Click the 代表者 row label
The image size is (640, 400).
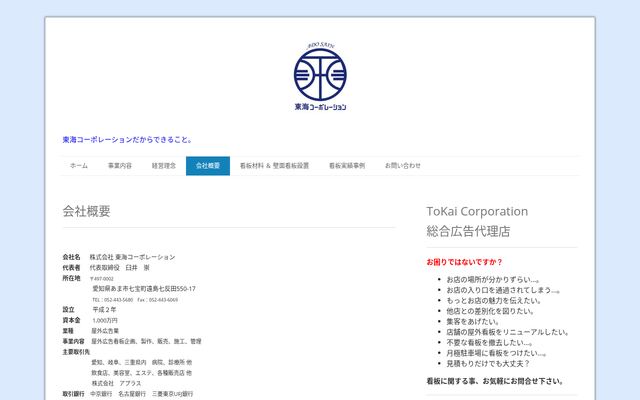coord(71,268)
